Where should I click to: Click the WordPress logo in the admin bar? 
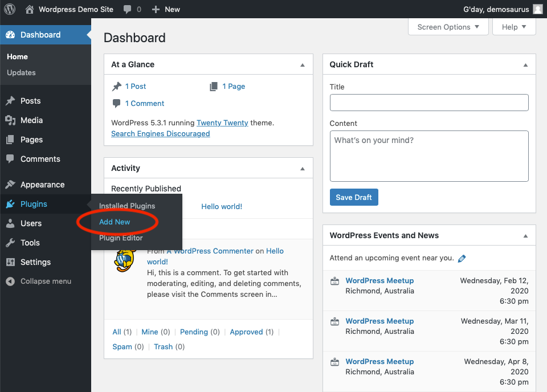pos(10,9)
